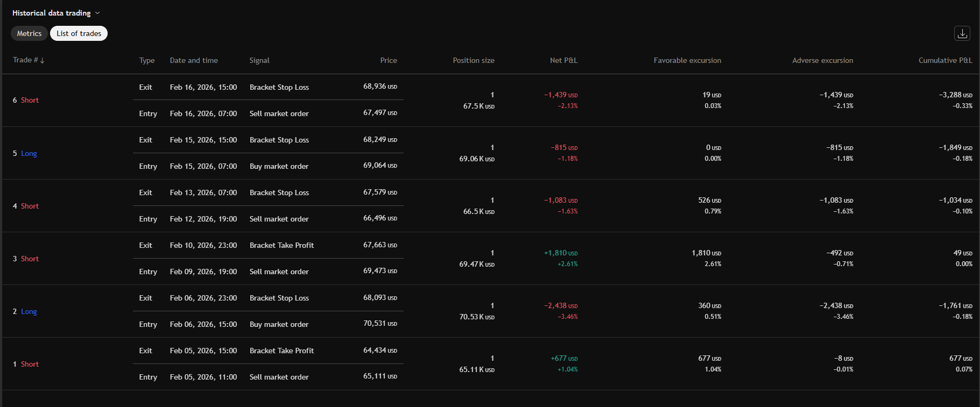Click entry date Feb 05, 2026, 11:00
The height and width of the screenshot is (407, 980).
[x=203, y=377]
